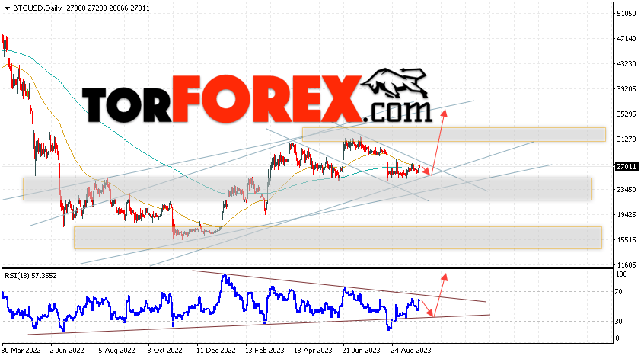Viewport: 644px width, 359px height.
Task: Click the 31270 price axis label
Action: pyautogui.click(x=626, y=139)
